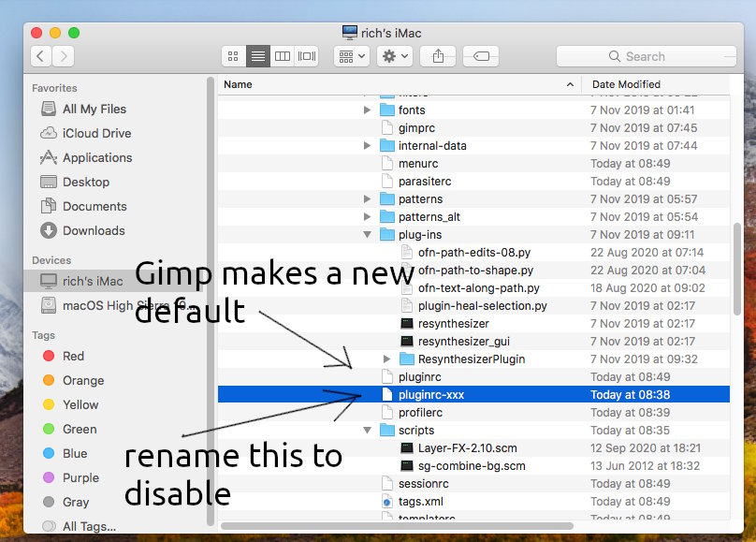Open the arrange items dropdown

(x=352, y=56)
